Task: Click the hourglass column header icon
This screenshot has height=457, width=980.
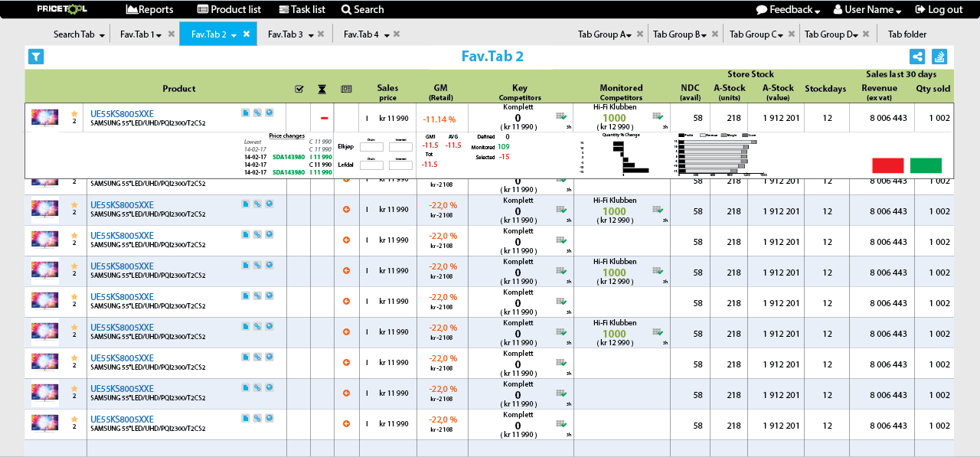Action: coord(322,89)
